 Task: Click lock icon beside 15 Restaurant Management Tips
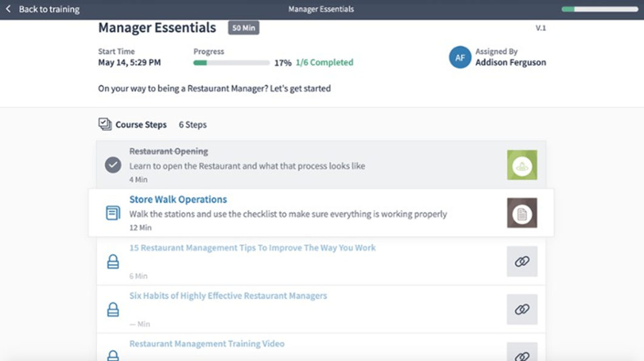[113, 261]
